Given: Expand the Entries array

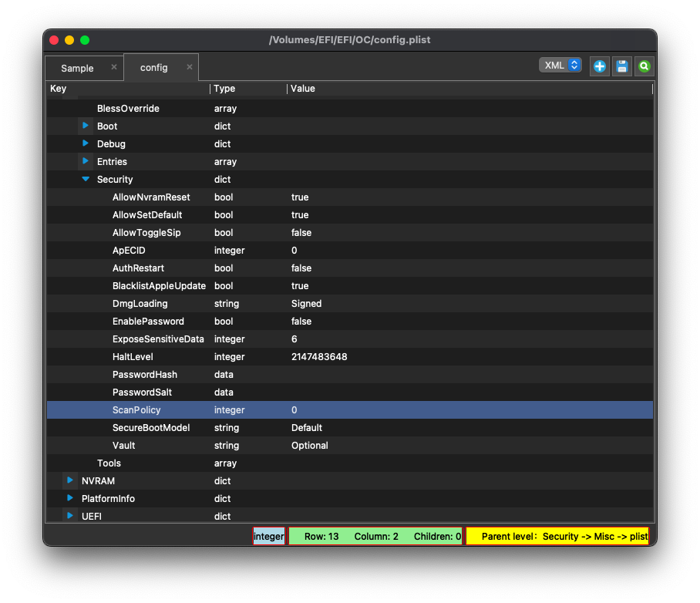Looking at the screenshot, I should 85,161.
